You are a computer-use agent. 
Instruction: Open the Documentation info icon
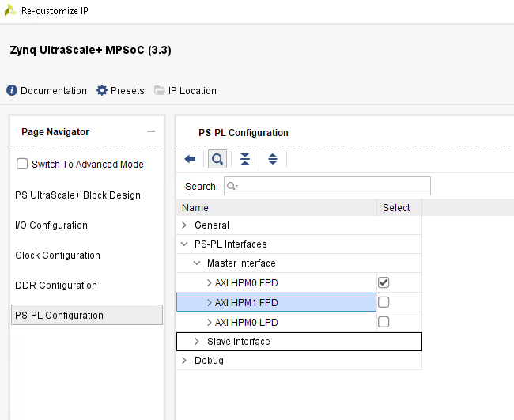point(12,90)
